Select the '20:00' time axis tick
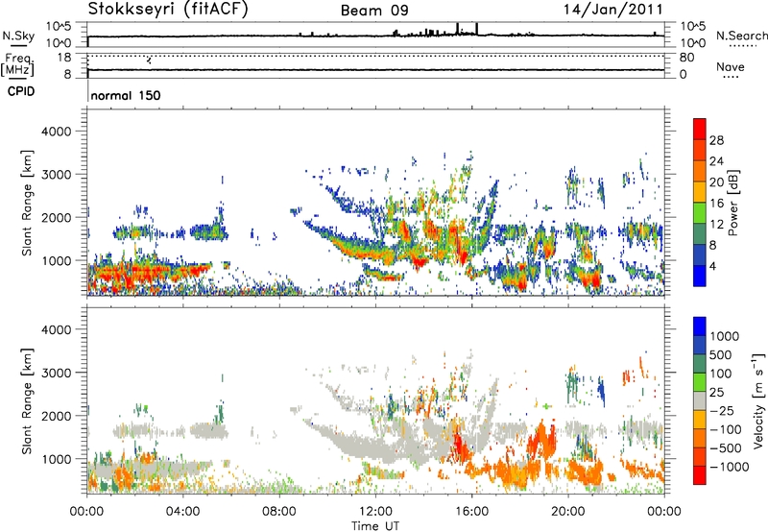This screenshot has height=532, width=768. click(x=567, y=512)
